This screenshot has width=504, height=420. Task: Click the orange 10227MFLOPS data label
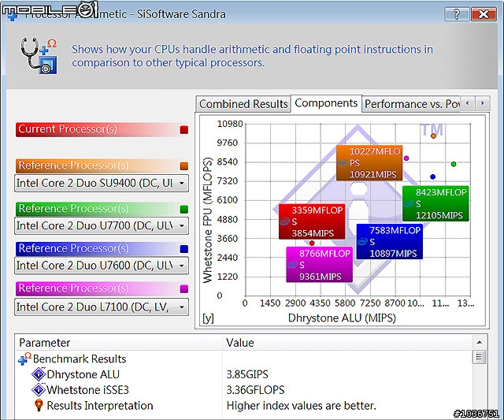click(x=369, y=163)
